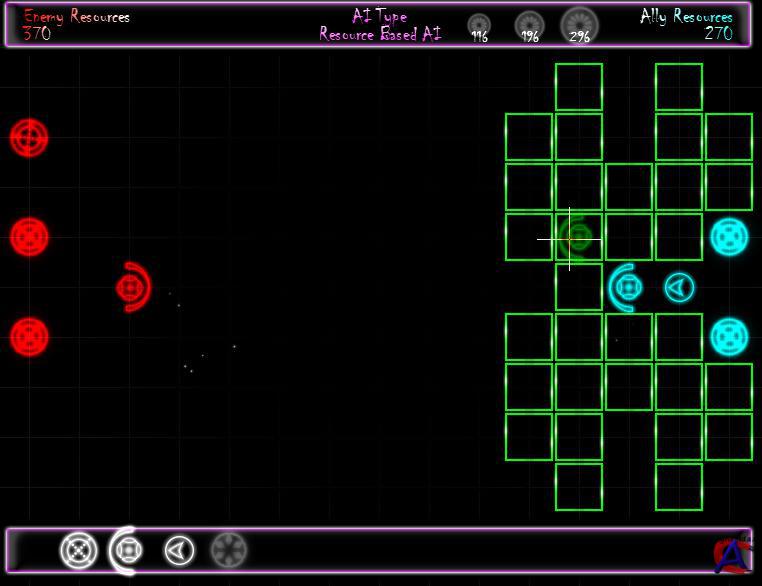Image resolution: width=762 pixels, height=586 pixels.
Task: Place unit on green cell under crosshair
Action: pyautogui.click(x=579, y=238)
